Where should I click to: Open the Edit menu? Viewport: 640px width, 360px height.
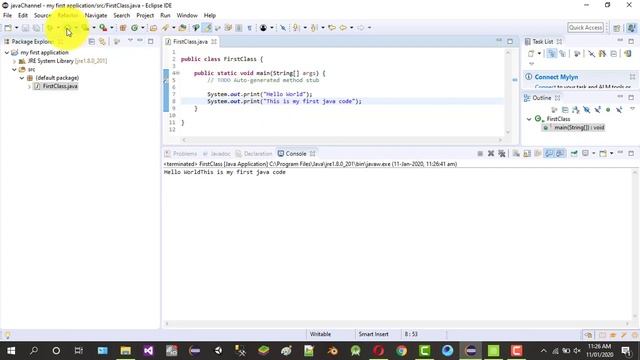[x=23, y=16]
